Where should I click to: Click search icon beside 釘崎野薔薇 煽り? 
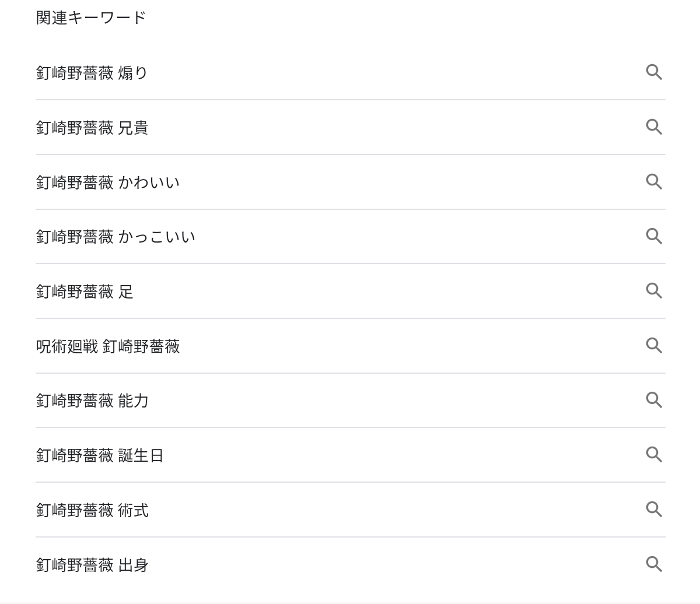tap(654, 72)
